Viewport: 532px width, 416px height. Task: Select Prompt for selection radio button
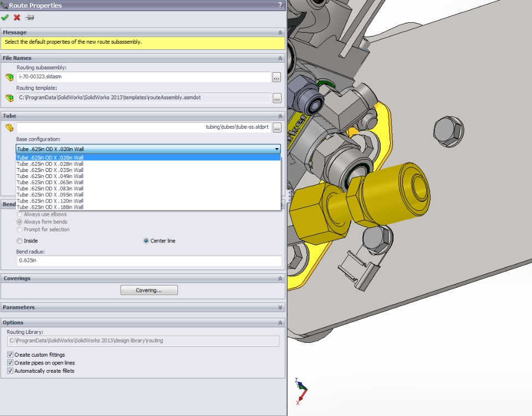coord(19,230)
